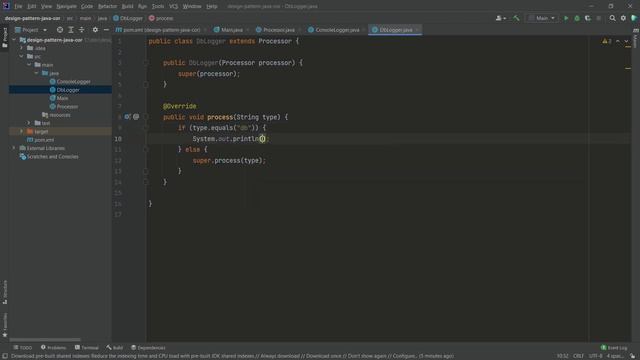Collapse all in Project panel
The width and height of the screenshot is (640, 360).
pyautogui.click(x=82, y=30)
